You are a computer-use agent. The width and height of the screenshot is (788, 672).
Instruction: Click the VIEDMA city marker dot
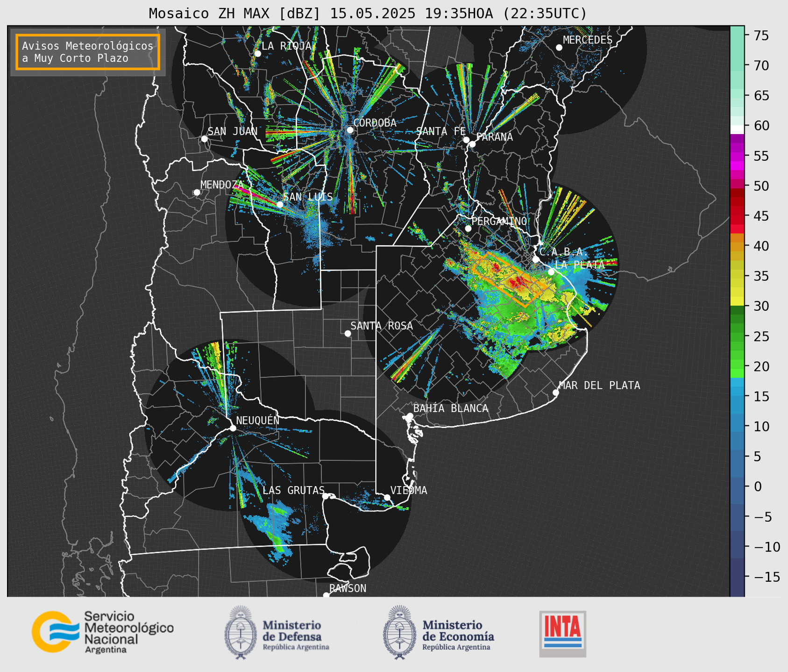pyautogui.click(x=387, y=497)
